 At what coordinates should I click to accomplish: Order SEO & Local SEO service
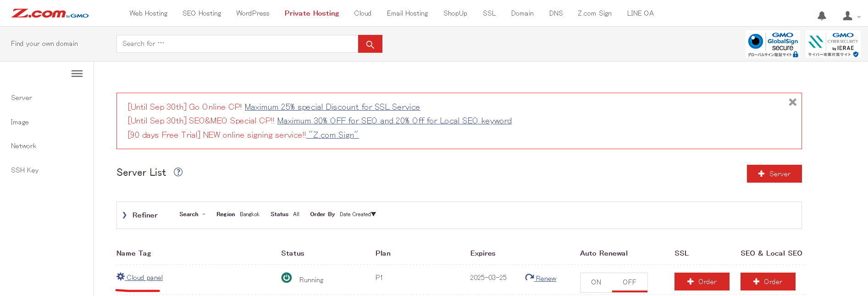768,281
